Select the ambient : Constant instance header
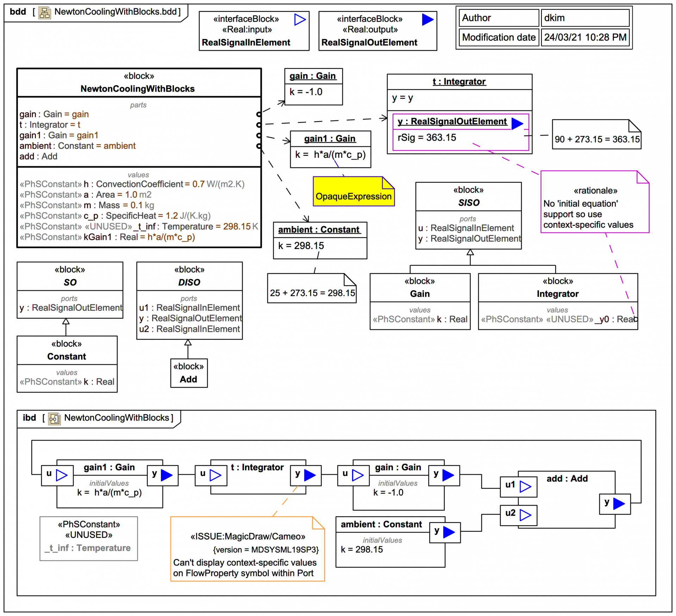This screenshot has width=676, height=616. pyautogui.click(x=319, y=230)
